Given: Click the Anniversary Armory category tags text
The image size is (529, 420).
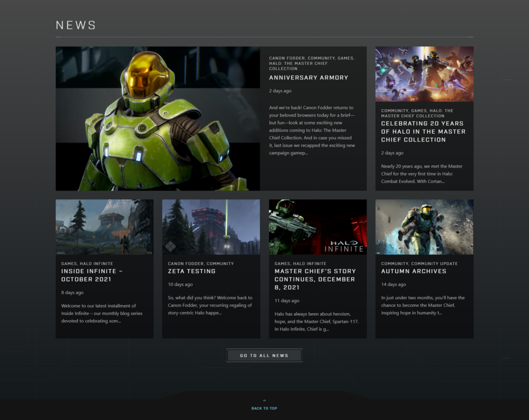Looking at the screenshot, I should click(x=312, y=64).
